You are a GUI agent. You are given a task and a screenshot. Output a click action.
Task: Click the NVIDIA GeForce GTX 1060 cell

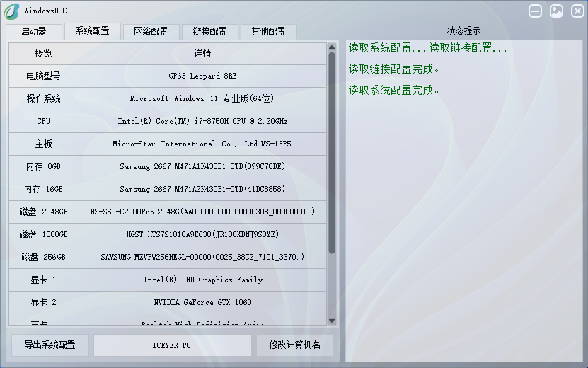coord(202,302)
